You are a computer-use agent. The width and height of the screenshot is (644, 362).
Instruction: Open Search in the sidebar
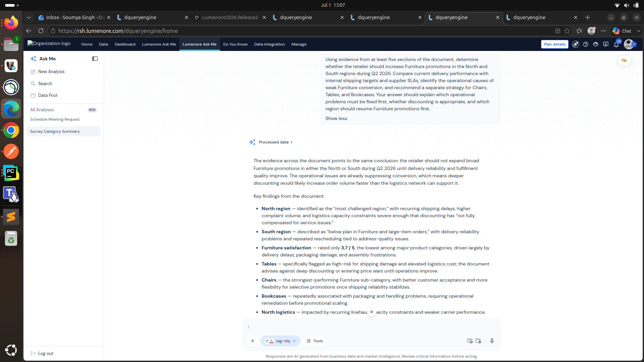pos(45,83)
